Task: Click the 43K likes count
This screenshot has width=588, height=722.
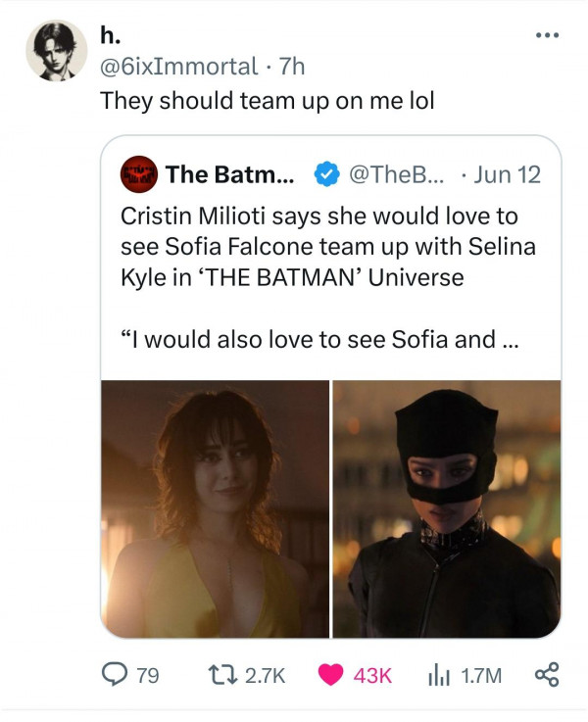Action: [370, 675]
